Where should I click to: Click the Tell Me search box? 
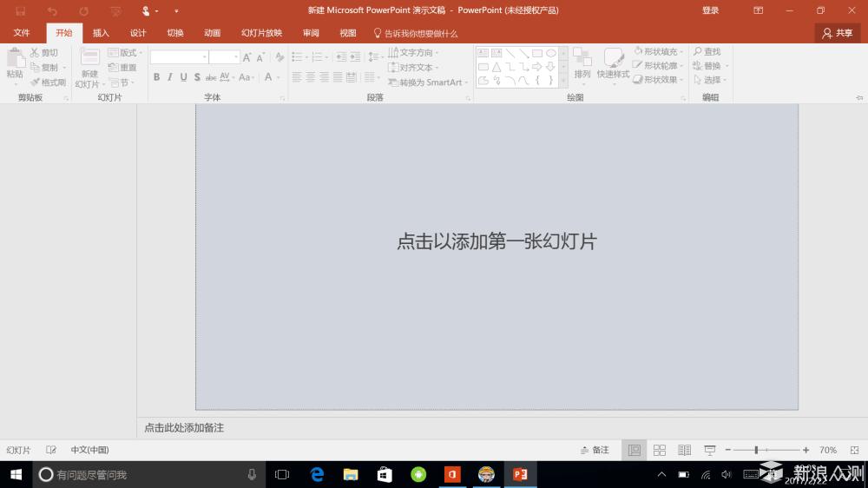(416, 33)
